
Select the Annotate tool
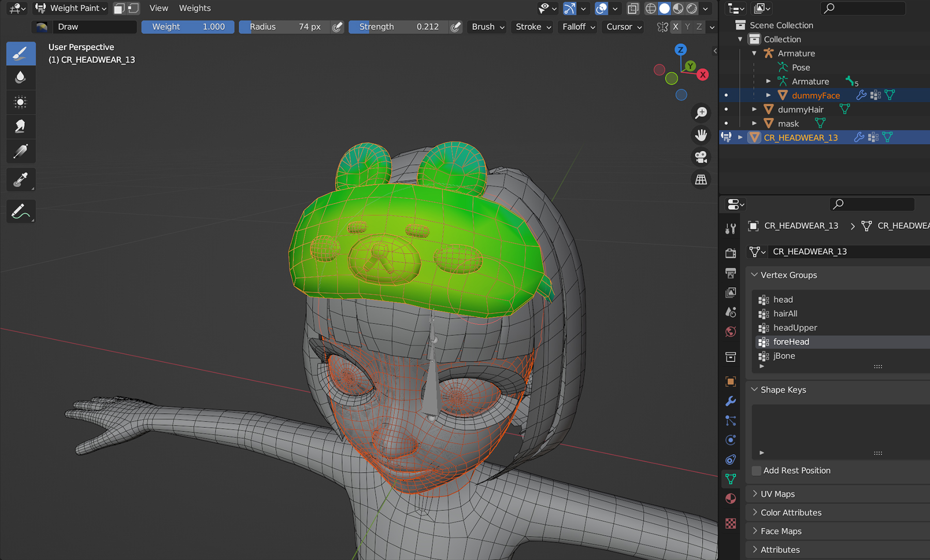click(21, 212)
